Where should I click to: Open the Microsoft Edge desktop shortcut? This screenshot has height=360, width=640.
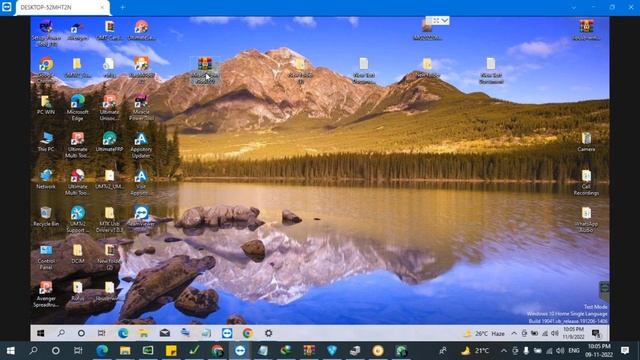pos(78,107)
